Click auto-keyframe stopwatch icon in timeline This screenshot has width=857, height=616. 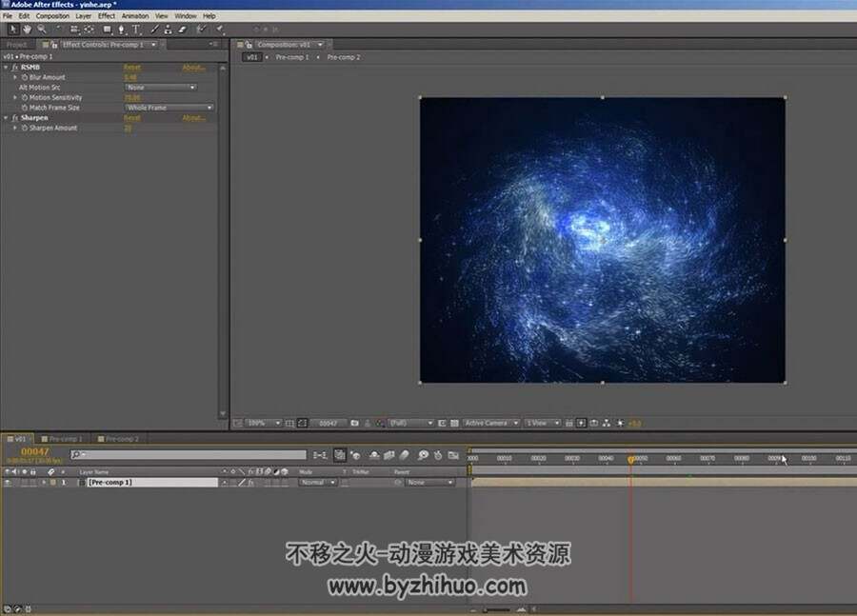point(438,455)
